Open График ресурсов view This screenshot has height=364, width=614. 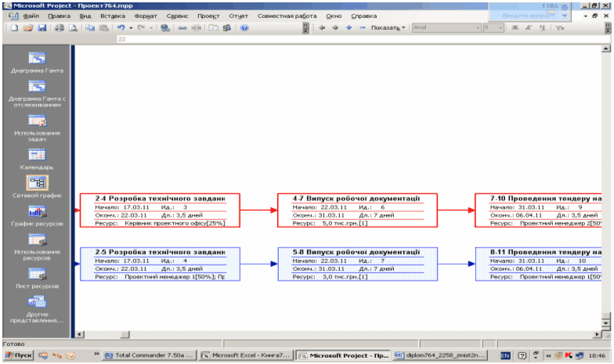click(38, 211)
